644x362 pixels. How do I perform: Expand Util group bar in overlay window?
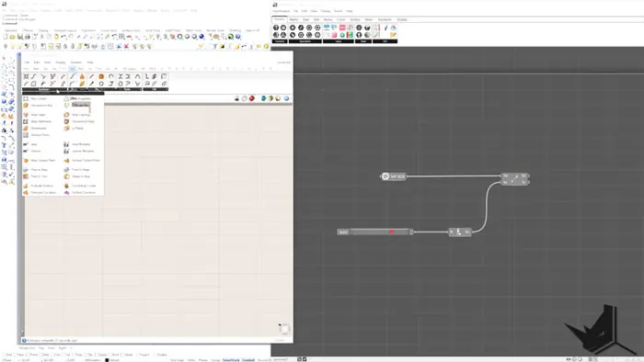[155, 89]
